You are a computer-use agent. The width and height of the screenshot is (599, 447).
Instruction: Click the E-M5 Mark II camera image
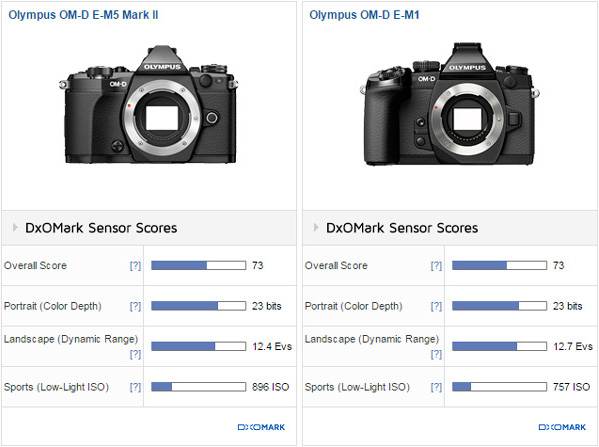(x=148, y=105)
